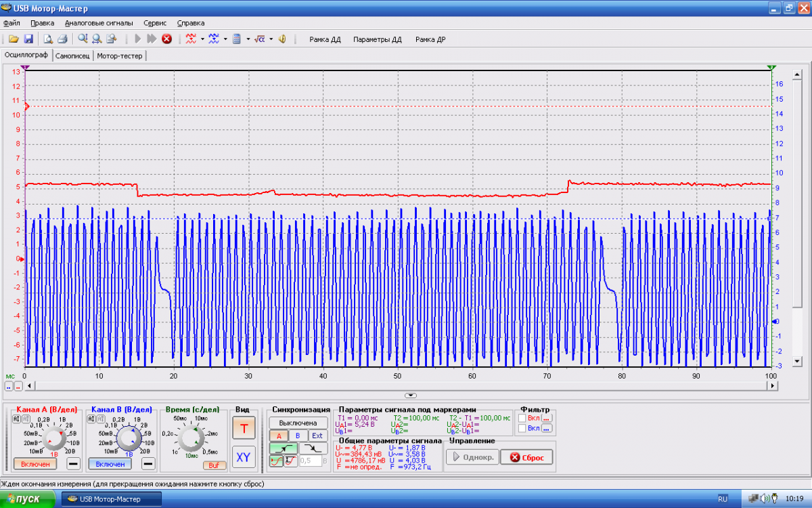Switch to the 'Мотор-тестер' tab
The image size is (812, 508).
click(120, 56)
